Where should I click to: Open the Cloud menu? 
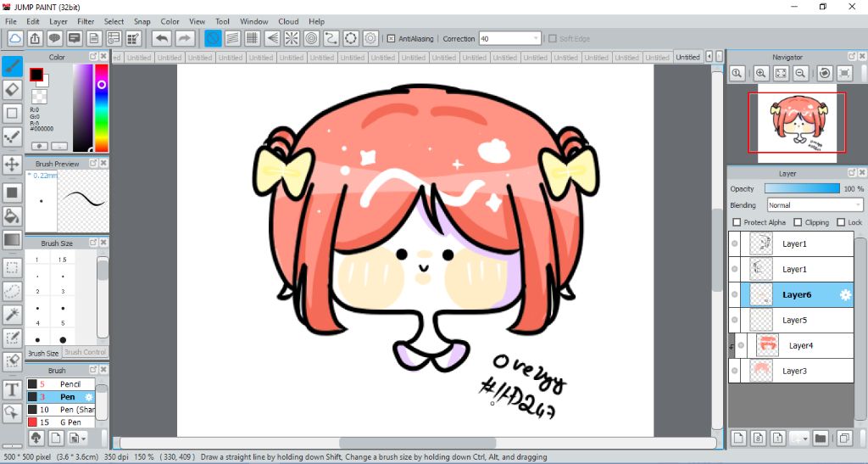(x=288, y=21)
